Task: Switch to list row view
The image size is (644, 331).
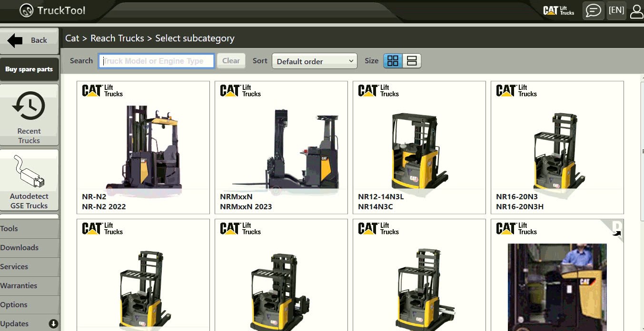Action: [412, 61]
